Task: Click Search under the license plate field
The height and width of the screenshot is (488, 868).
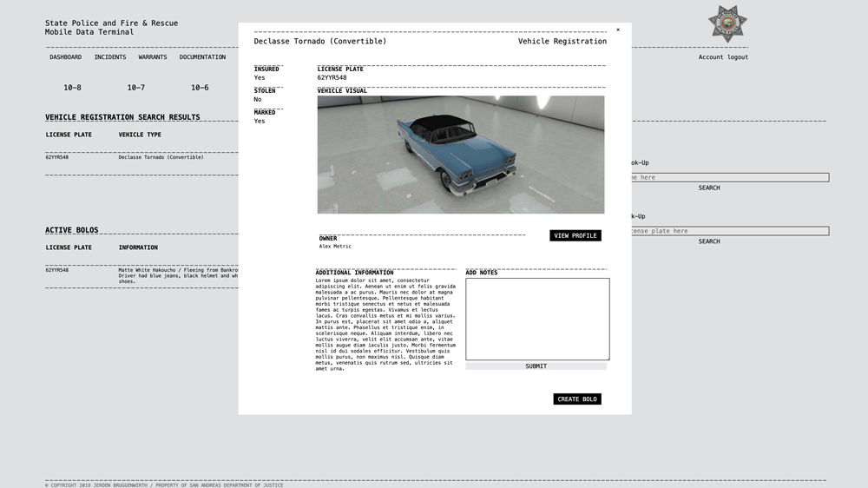Action: [709, 241]
